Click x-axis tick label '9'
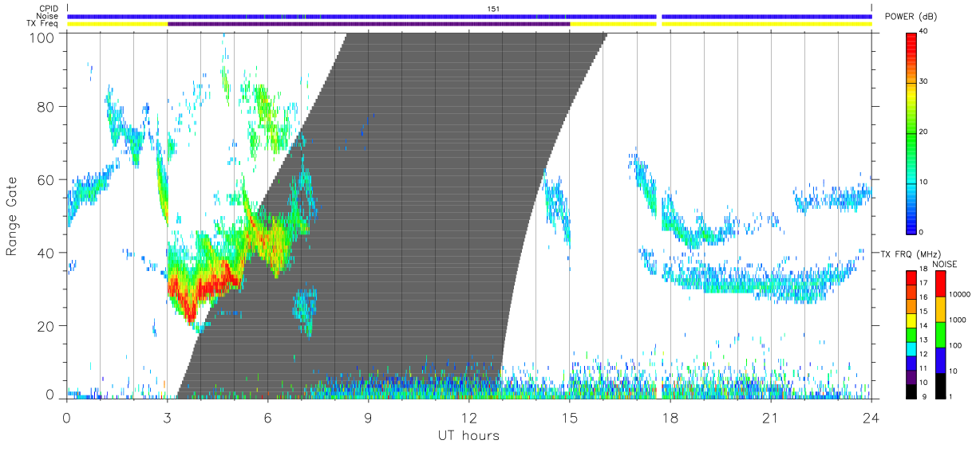This screenshot has width=980, height=452. tap(368, 417)
